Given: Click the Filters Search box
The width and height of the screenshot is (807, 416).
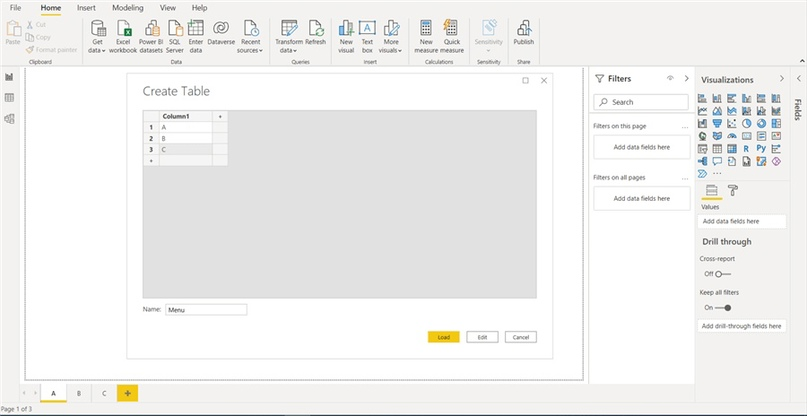Looking at the screenshot, I should click(641, 102).
